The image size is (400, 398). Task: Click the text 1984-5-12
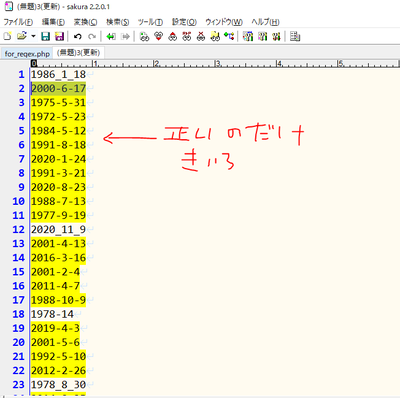click(x=58, y=131)
